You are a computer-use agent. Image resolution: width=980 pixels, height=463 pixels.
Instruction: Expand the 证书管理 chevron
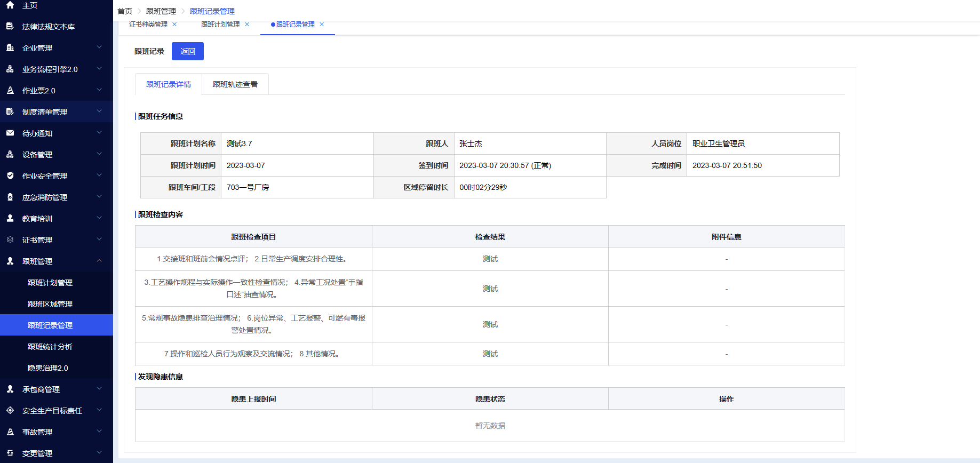point(99,239)
